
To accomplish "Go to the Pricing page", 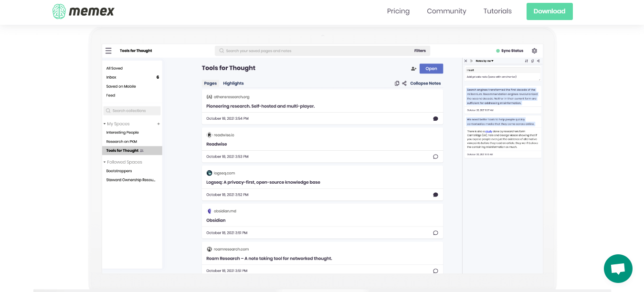I will coord(398,11).
